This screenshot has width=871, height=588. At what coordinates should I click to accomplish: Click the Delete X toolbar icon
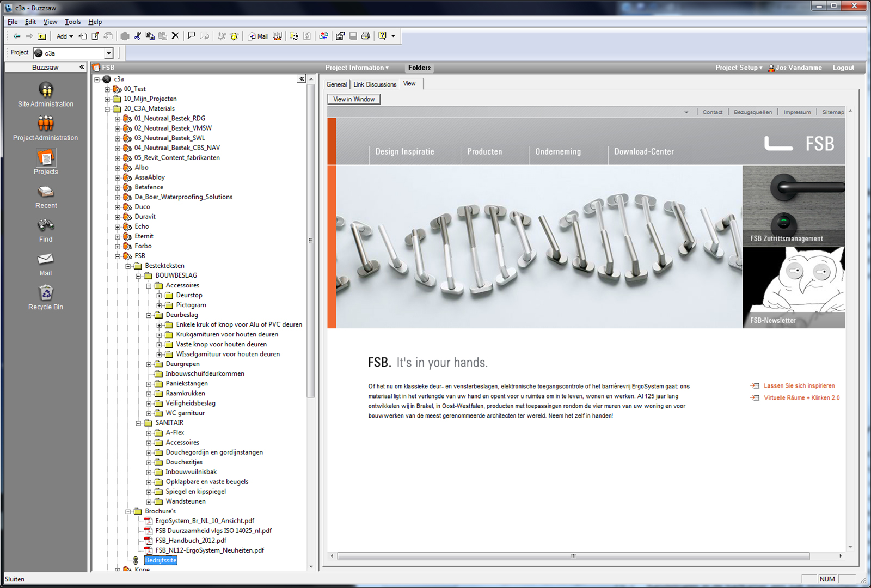pyautogui.click(x=175, y=36)
